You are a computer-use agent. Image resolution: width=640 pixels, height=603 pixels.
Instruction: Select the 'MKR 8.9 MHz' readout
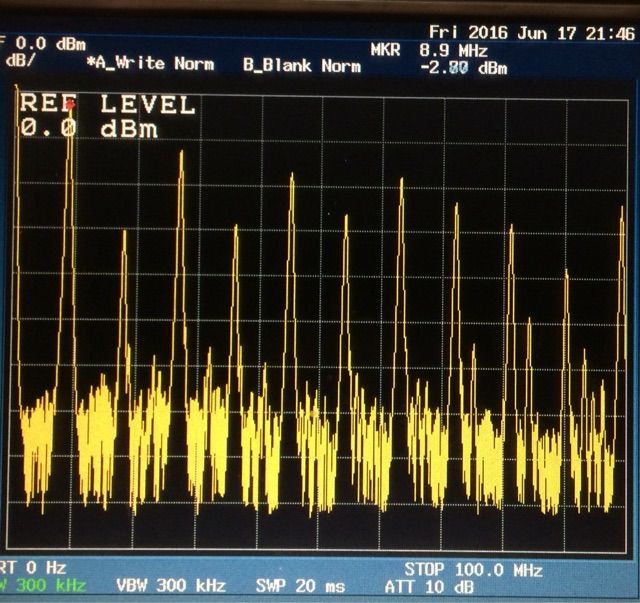[x=429, y=51]
